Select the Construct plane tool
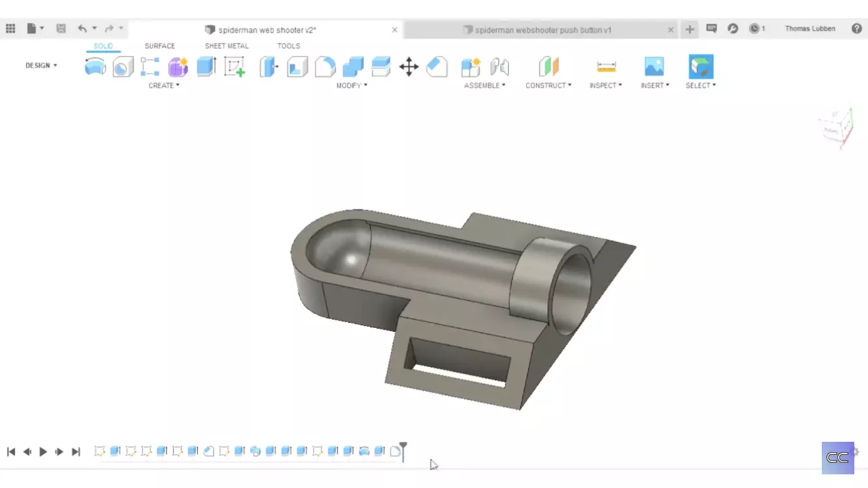This screenshot has width=868, height=488. pos(549,66)
